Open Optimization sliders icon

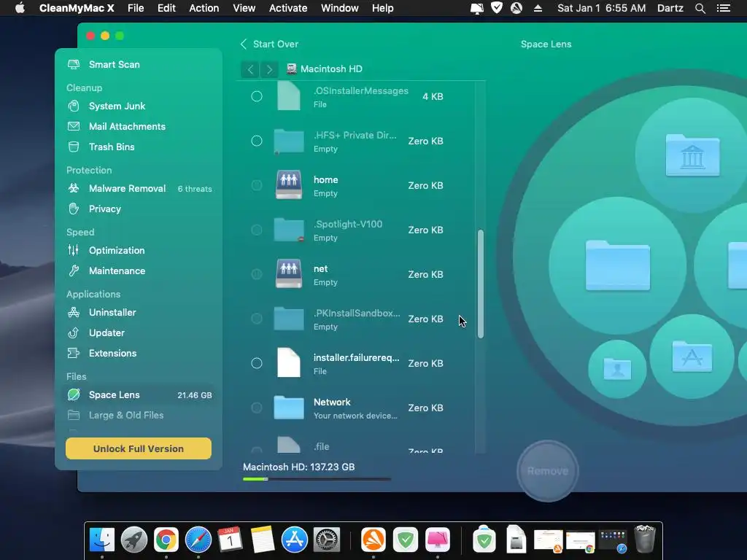[74, 250]
